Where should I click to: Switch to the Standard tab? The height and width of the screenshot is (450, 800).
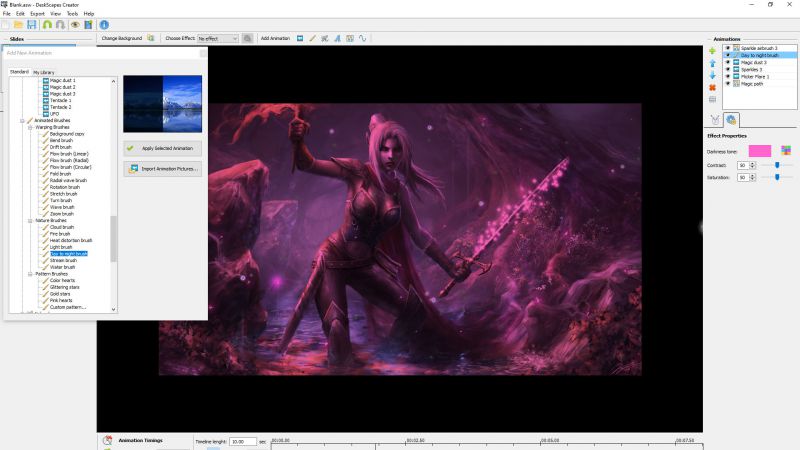click(19, 72)
